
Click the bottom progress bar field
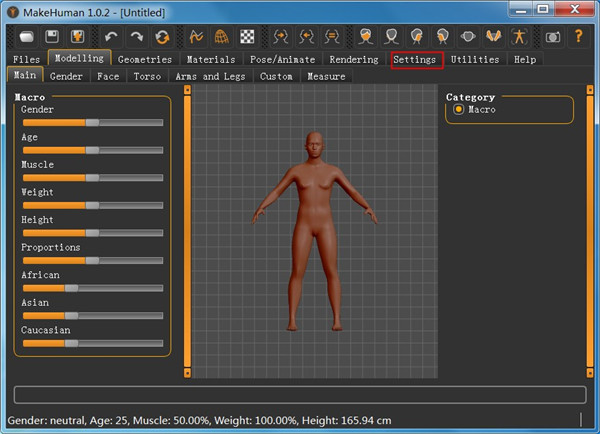(x=300, y=394)
